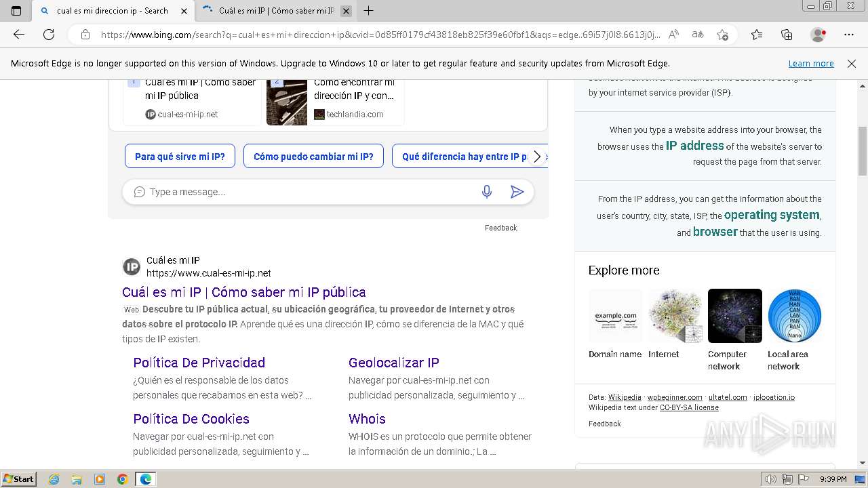Viewport: 868px width, 488px height.
Task: Launch Chrome from the taskbar
Action: coord(122,479)
